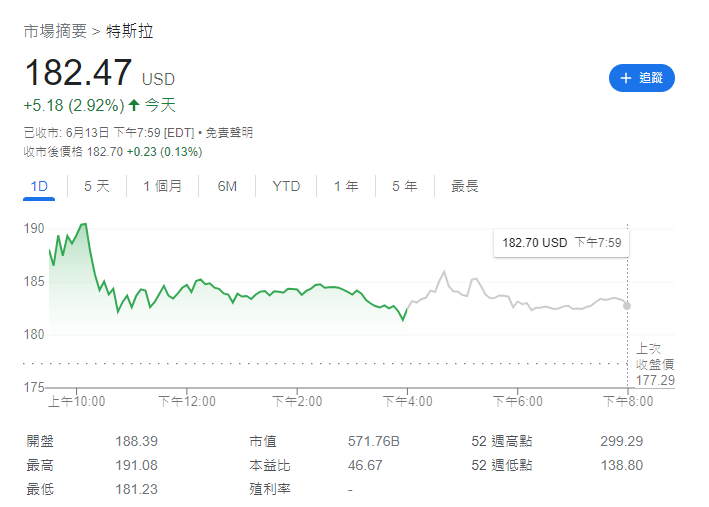Switch chart to the 1 年 tab
This screenshot has width=709, height=507.
346,186
